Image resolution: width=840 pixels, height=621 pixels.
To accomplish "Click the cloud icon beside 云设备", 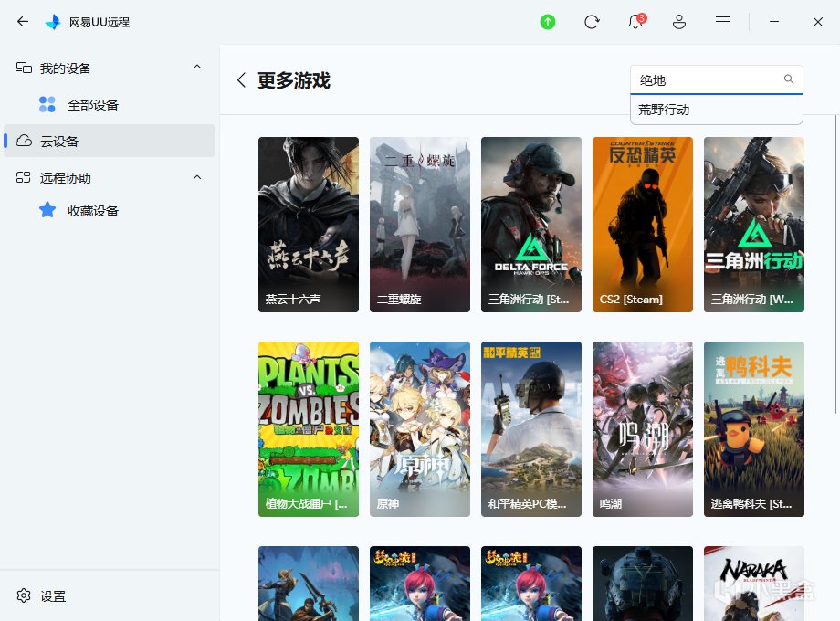I will (24, 141).
